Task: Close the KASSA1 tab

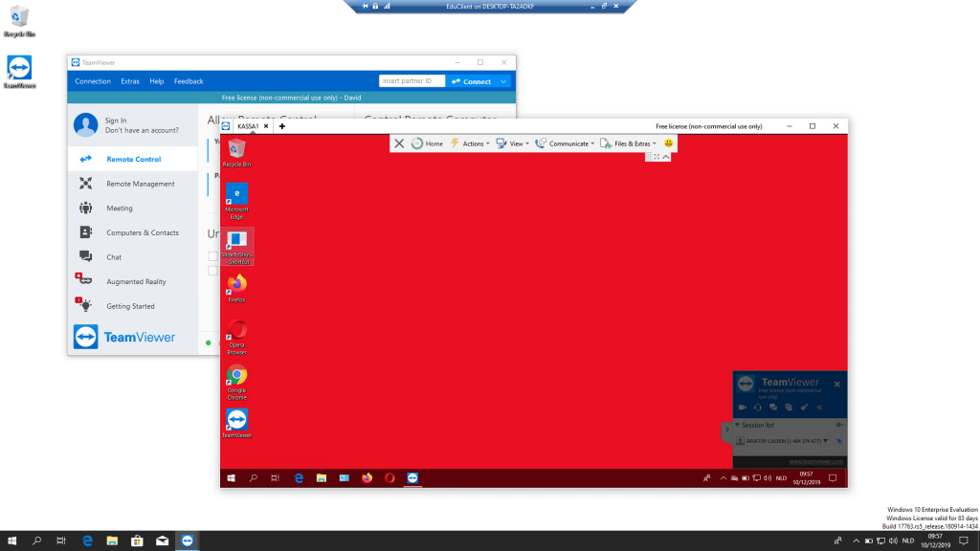Action: click(266, 126)
